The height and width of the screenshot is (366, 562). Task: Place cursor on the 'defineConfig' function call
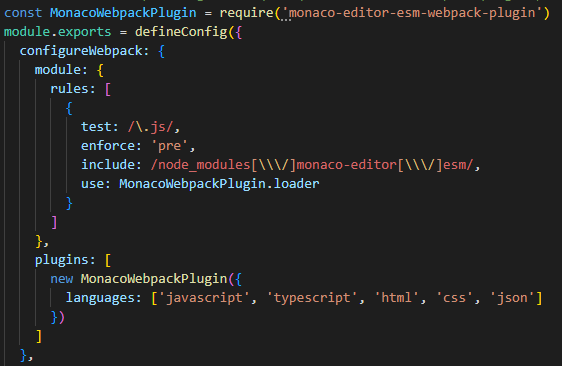click(x=181, y=32)
